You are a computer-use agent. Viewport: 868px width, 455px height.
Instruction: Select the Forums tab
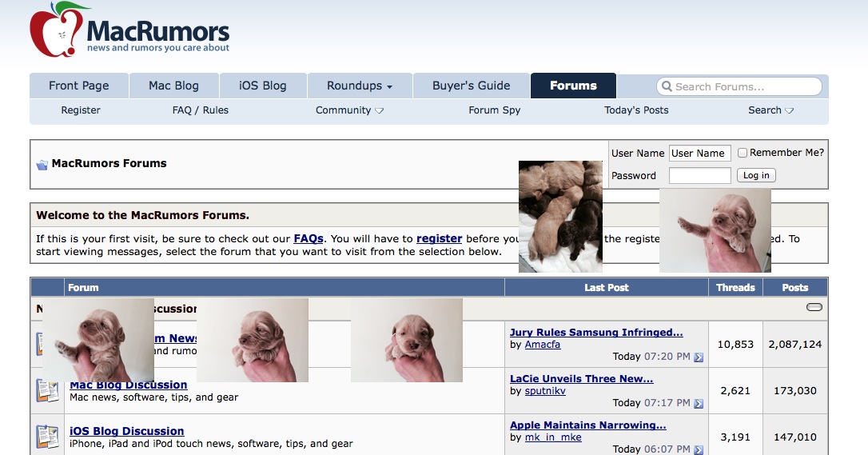tap(574, 86)
